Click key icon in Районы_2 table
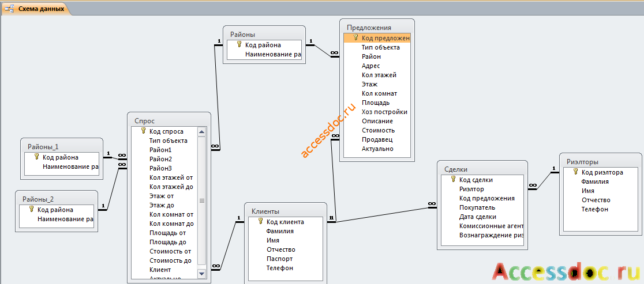 click(x=31, y=210)
